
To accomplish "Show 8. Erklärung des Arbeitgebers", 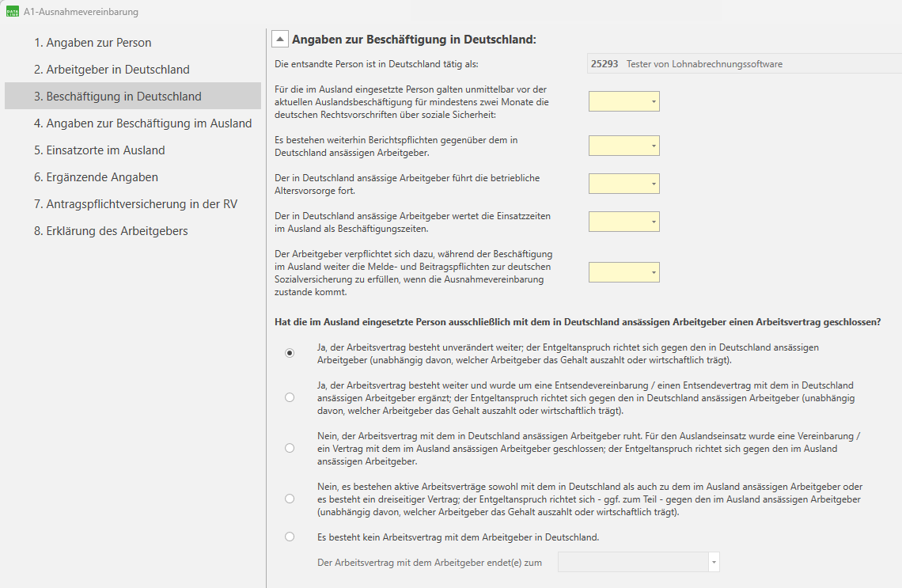I will 117,231.
